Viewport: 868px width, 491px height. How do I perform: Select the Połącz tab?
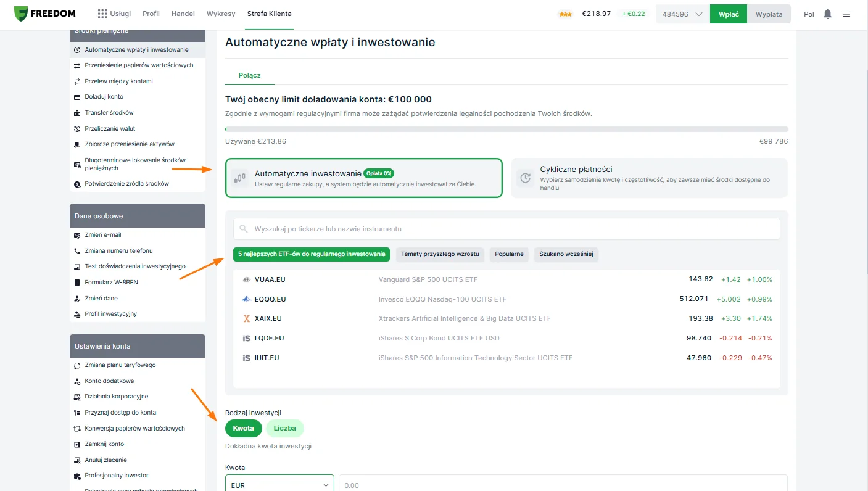(250, 75)
